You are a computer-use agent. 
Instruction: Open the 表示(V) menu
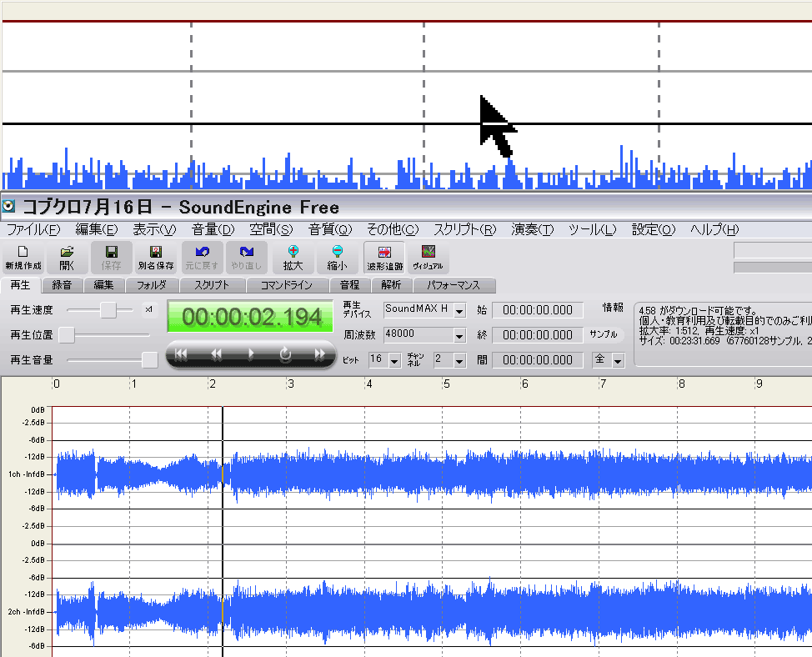(x=154, y=229)
